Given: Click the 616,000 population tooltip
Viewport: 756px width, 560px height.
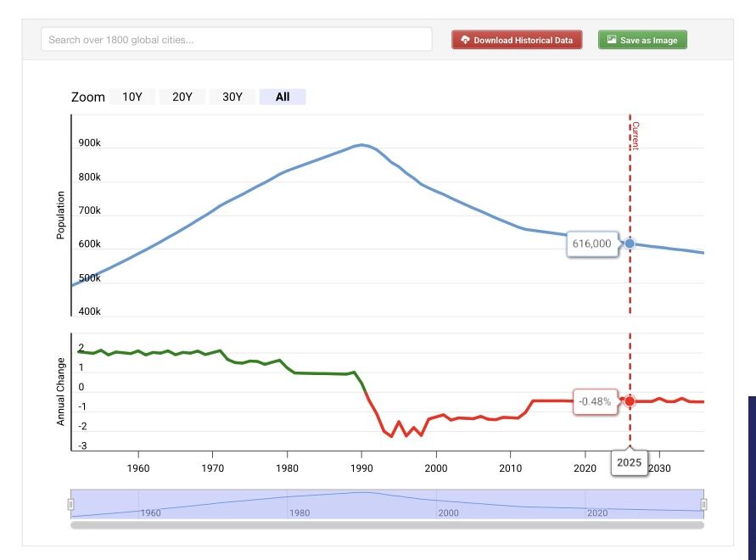Looking at the screenshot, I should (x=591, y=244).
